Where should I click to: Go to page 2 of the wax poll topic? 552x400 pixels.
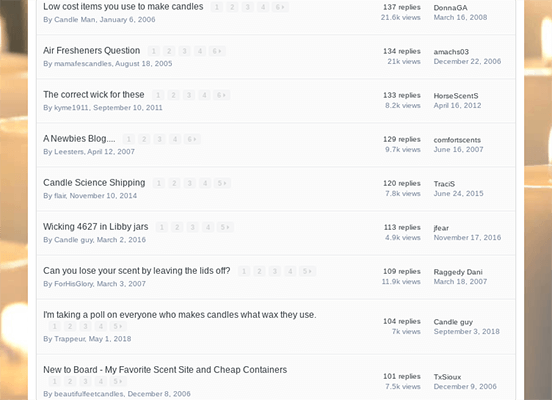(x=70, y=326)
